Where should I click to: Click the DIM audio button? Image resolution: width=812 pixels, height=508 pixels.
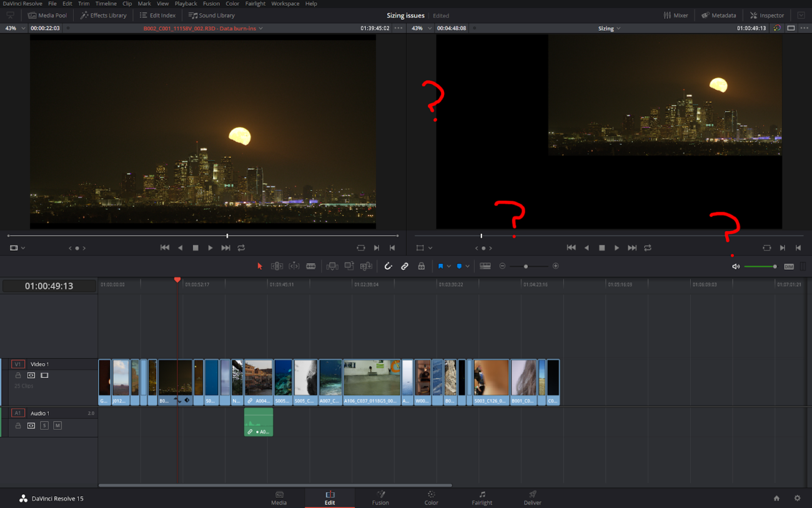pyautogui.click(x=789, y=267)
